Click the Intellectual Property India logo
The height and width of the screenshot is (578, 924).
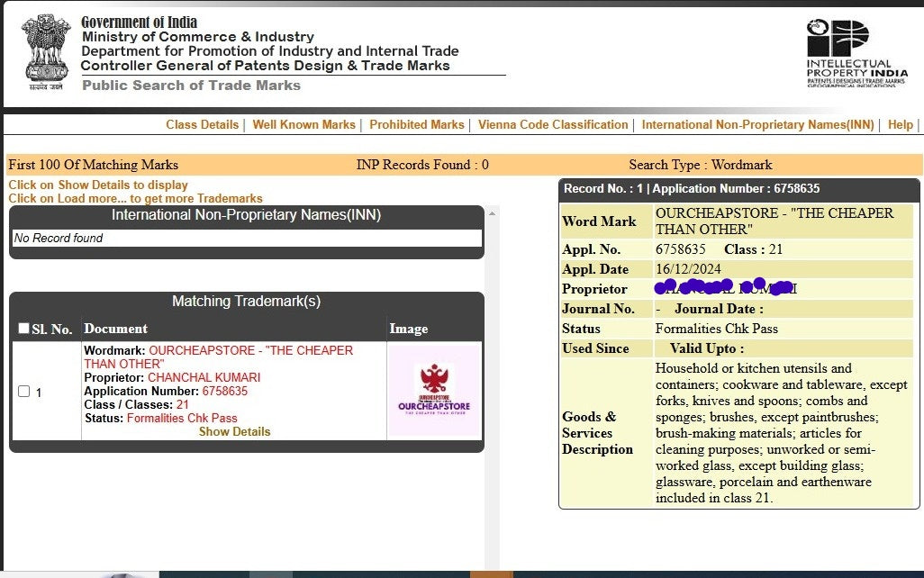tap(856, 53)
